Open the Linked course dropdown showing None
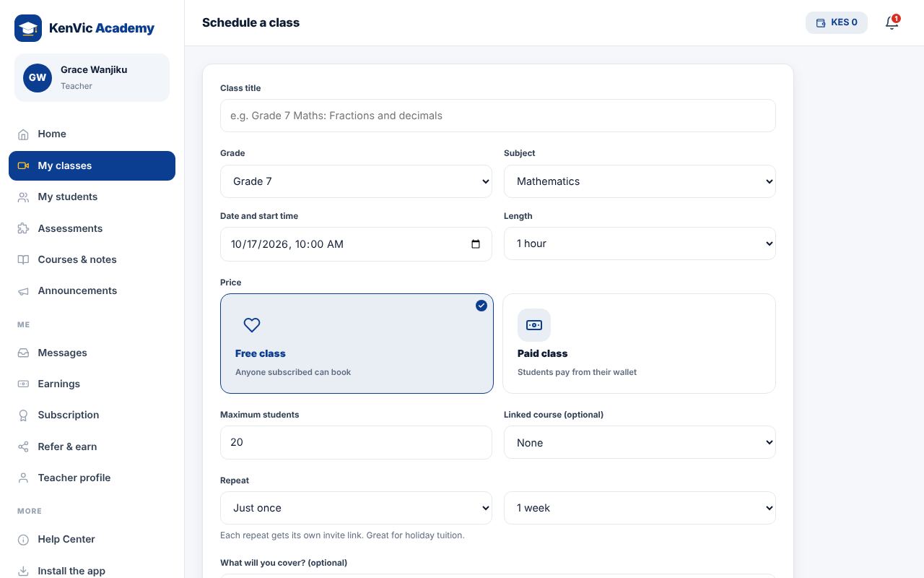 pyautogui.click(x=640, y=442)
